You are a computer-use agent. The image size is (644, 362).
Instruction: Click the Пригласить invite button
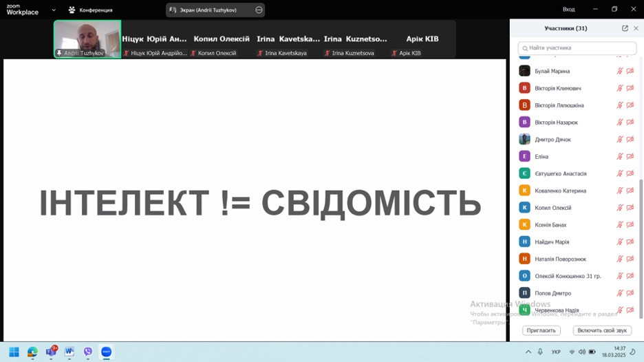(541, 330)
